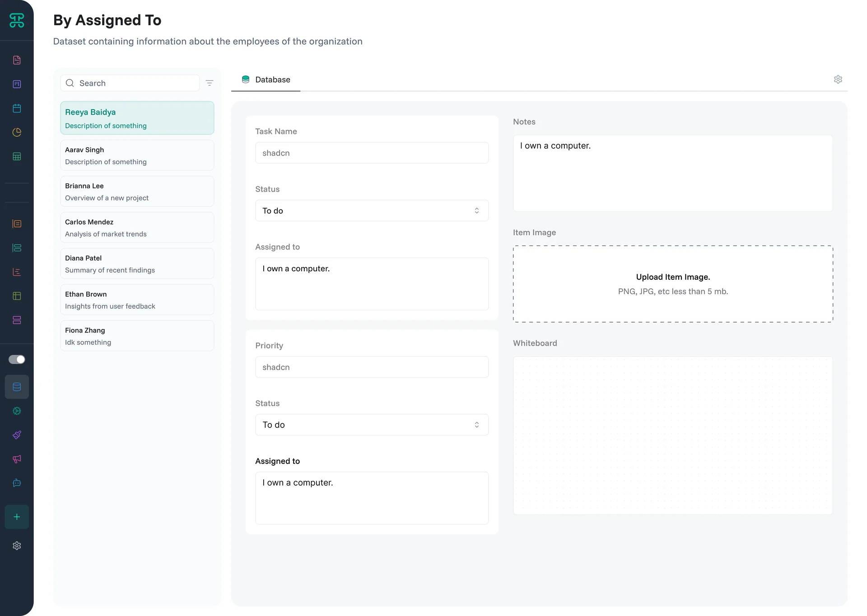Click the green plus add button
The height and width of the screenshot is (616, 867).
point(17,517)
